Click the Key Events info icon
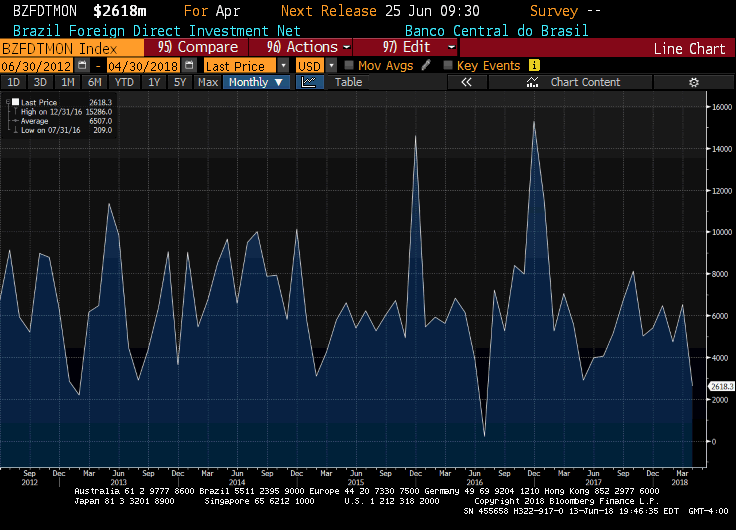The image size is (736, 530). tap(534, 65)
